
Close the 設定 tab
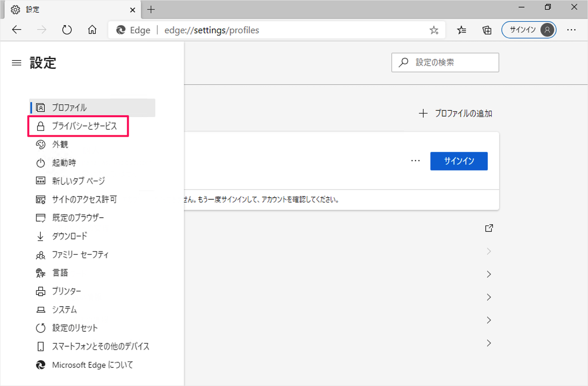click(x=132, y=10)
